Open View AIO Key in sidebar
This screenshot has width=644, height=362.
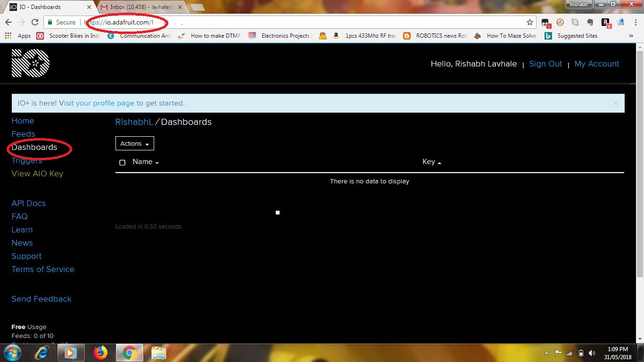(x=37, y=173)
